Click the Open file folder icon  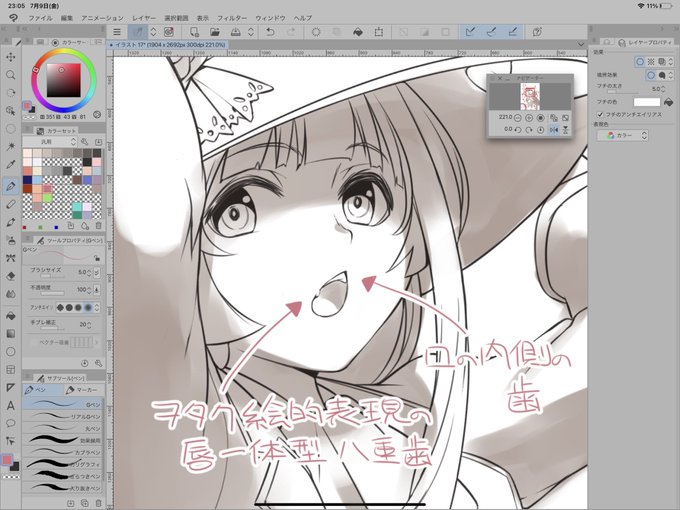click(x=215, y=32)
